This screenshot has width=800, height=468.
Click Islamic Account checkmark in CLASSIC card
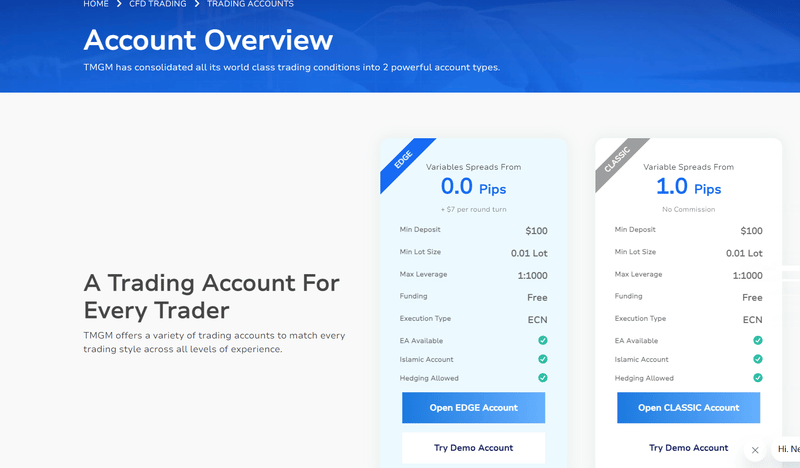click(x=758, y=359)
